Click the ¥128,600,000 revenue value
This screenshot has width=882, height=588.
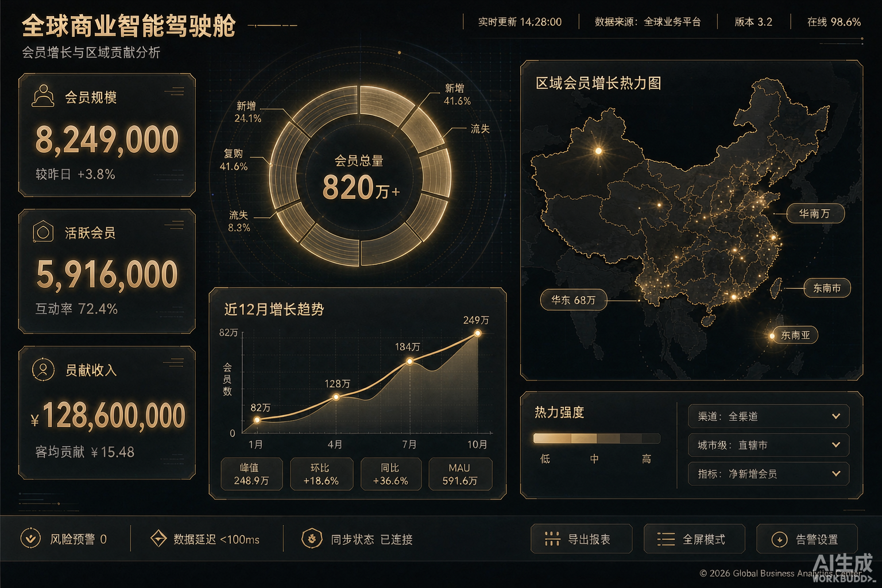pyautogui.click(x=108, y=415)
